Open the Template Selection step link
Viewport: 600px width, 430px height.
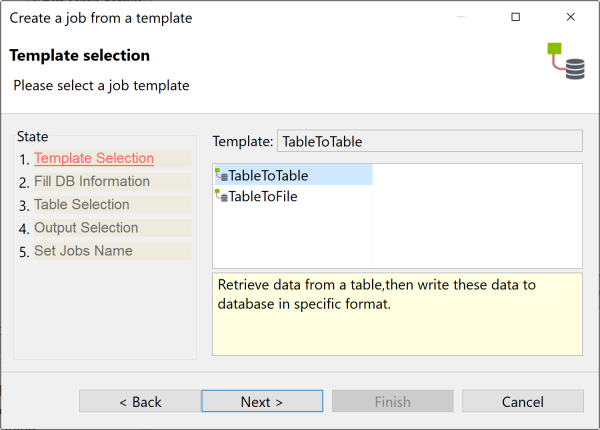click(x=94, y=158)
